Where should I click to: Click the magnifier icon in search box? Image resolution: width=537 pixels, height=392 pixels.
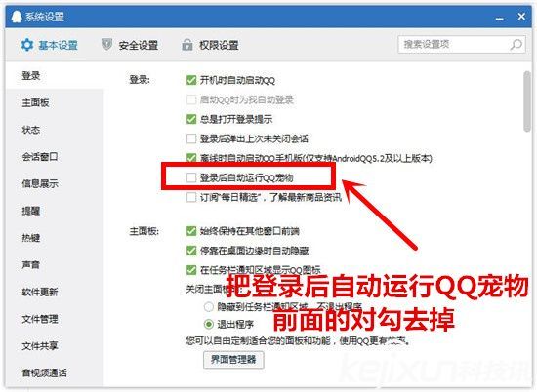click(516, 45)
